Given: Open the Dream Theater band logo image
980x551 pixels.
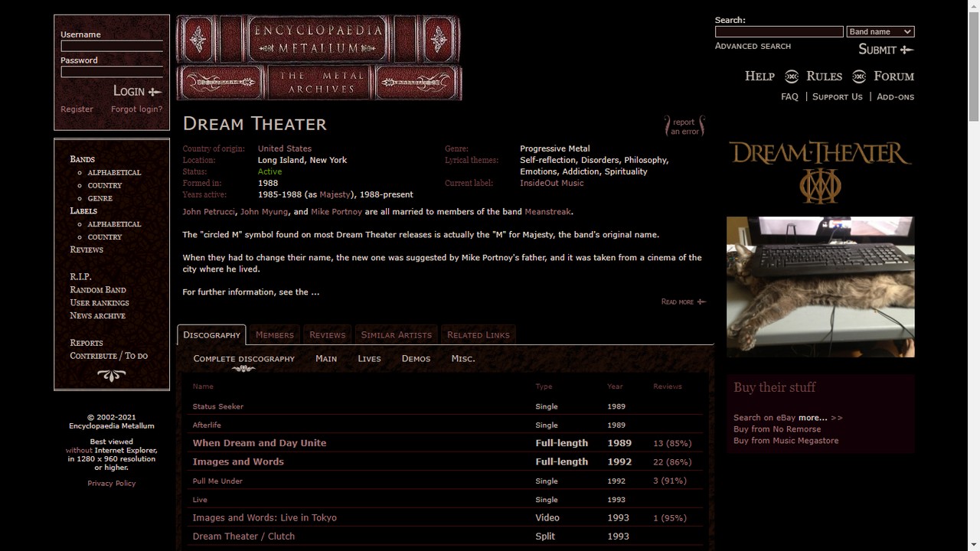Looking at the screenshot, I should (820, 171).
